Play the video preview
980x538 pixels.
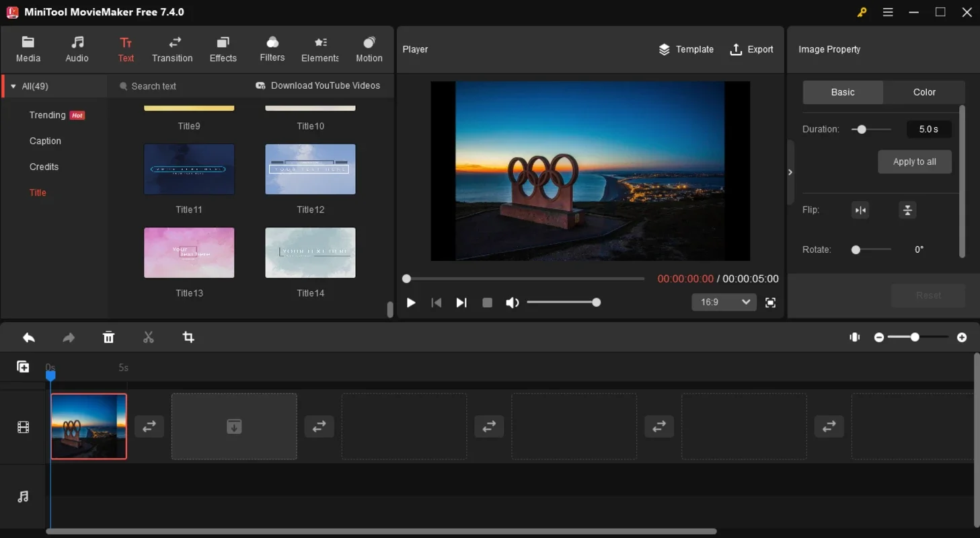[411, 303]
